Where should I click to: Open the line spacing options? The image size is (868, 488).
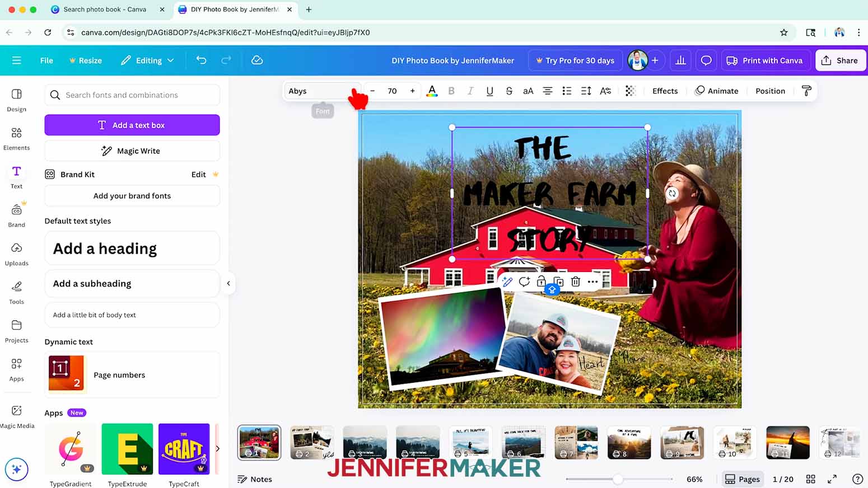(586, 91)
